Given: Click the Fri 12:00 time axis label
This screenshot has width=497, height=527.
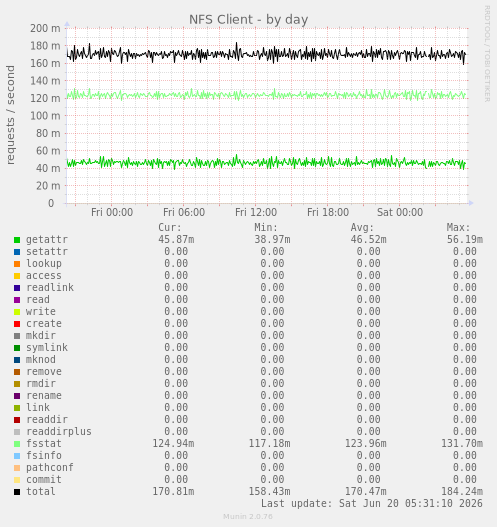Looking at the screenshot, I should pyautogui.click(x=256, y=212).
